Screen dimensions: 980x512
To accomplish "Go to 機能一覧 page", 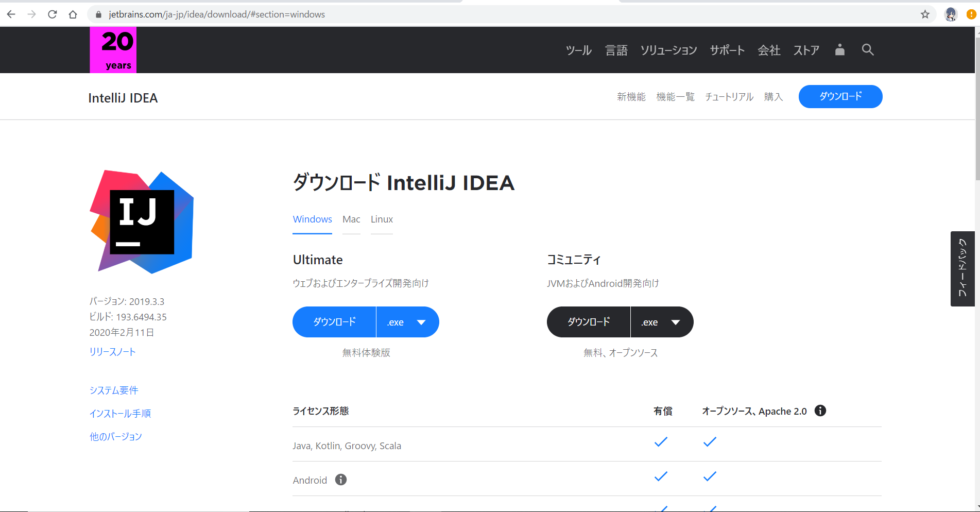I will 676,97.
